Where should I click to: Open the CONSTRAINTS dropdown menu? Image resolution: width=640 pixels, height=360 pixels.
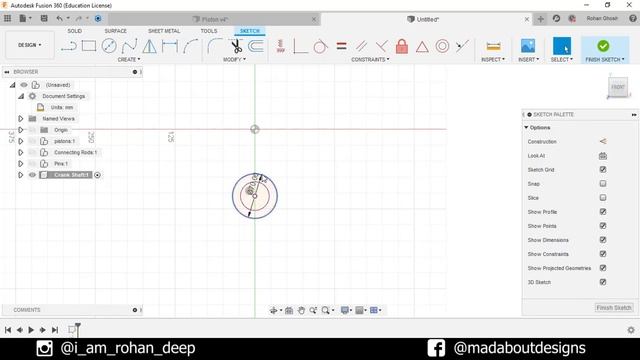coord(370,60)
